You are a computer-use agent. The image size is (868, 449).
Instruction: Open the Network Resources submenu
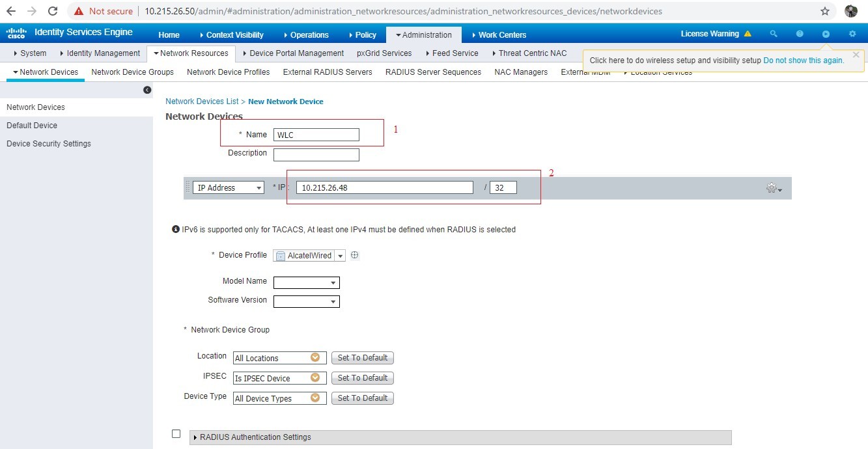[190, 53]
